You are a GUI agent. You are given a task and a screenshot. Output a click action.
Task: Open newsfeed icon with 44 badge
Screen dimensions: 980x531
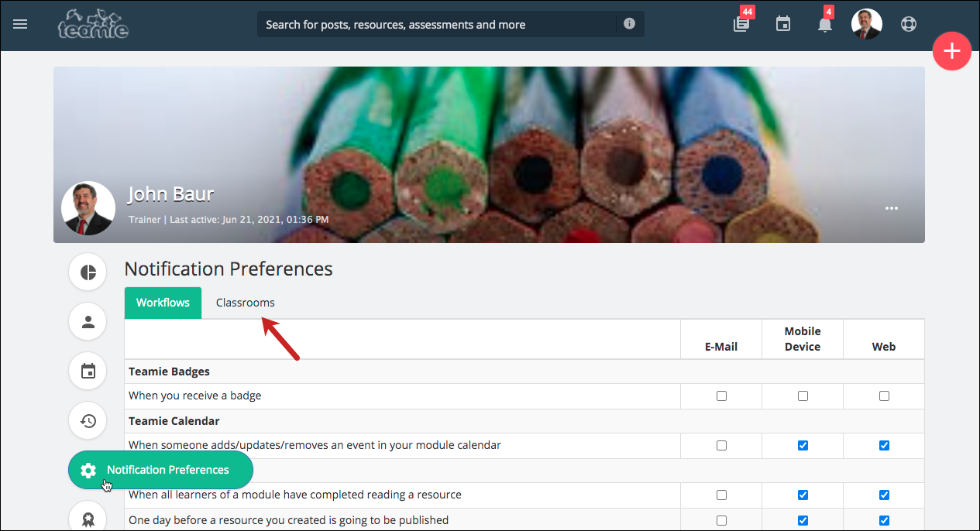(x=742, y=24)
